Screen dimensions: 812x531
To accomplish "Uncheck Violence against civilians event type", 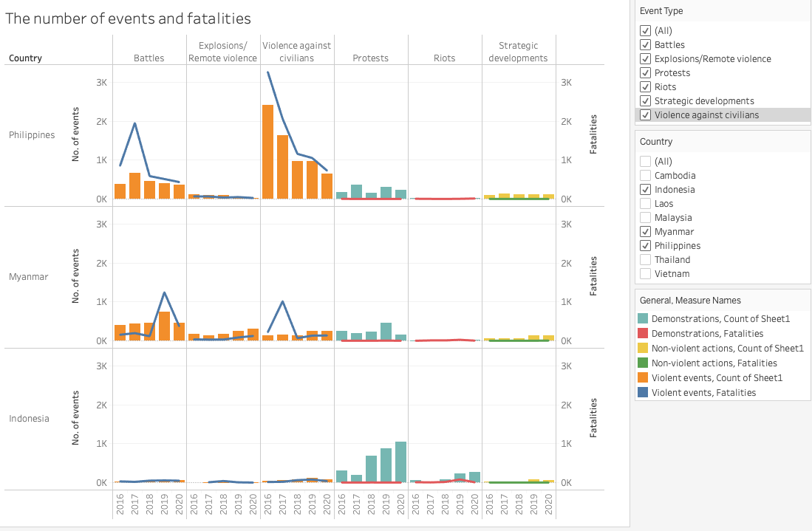I will pos(646,115).
